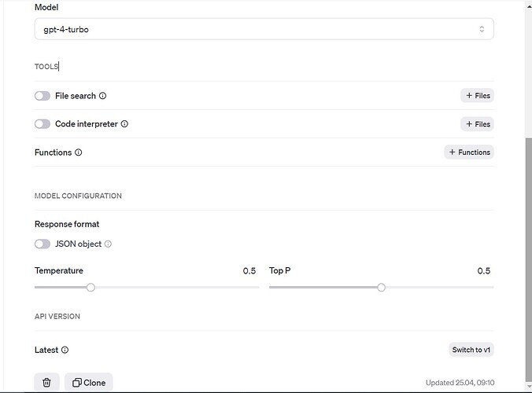Click the Code interpreter info icon
This screenshot has height=393, width=532.
coord(124,124)
